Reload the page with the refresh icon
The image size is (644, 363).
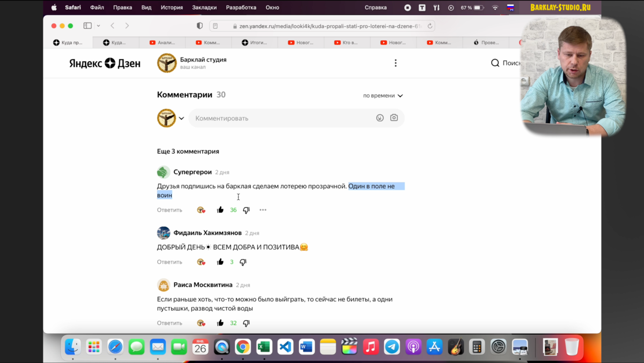pos(430,26)
